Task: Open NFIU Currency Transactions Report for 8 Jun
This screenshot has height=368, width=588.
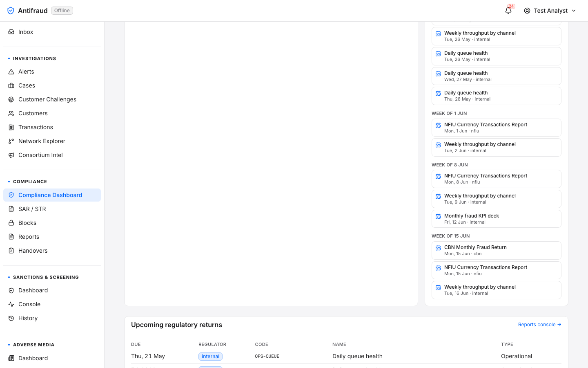Action: coord(497,179)
